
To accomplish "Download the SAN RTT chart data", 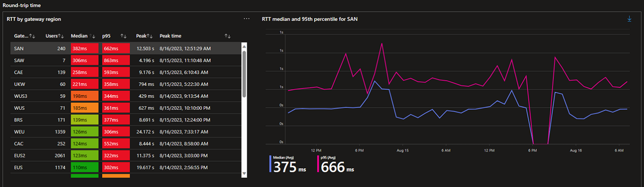I will click(x=629, y=19).
